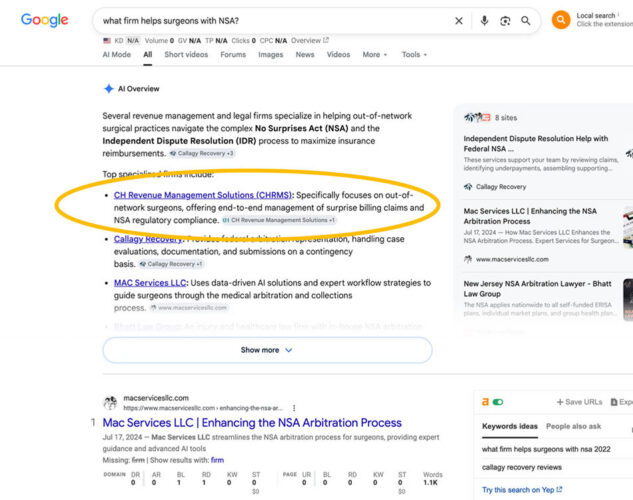This screenshot has height=500, width=633.
Task: Click the www.macservicesllc.com source chip
Action: (x=189, y=308)
